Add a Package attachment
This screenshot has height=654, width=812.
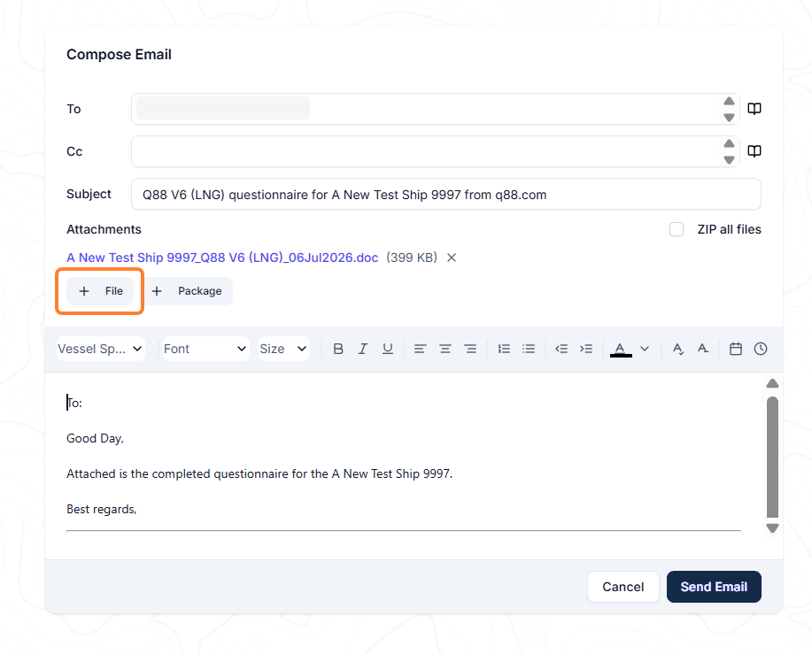187,291
